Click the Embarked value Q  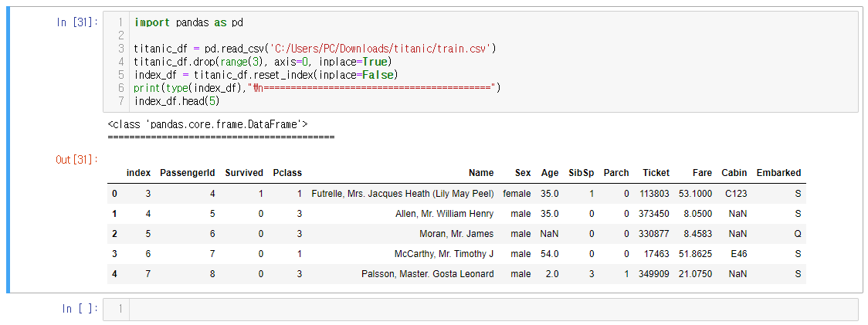[798, 234]
